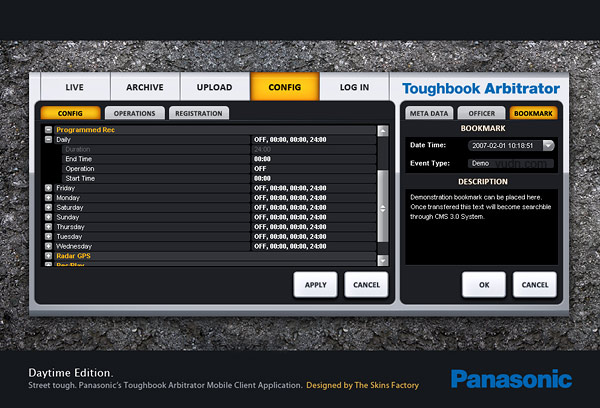The width and height of the screenshot is (600, 408).
Task: Collapse the Programmed Rec section
Action: point(48,130)
